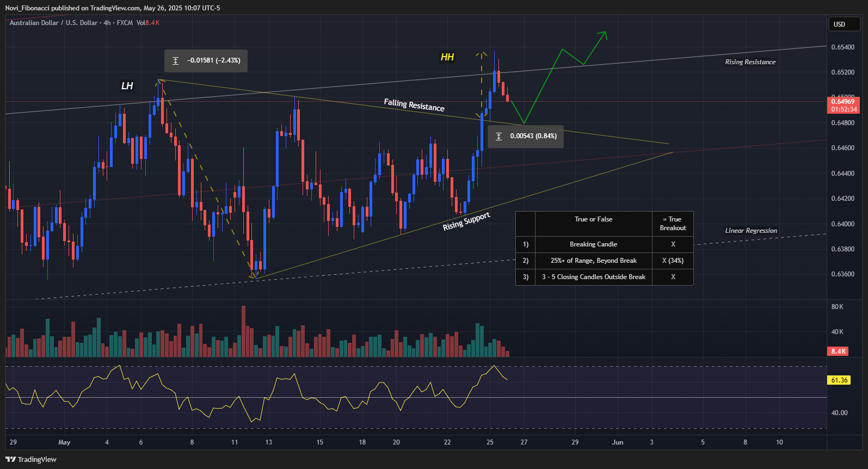Click the = True Breakout header cell
868x469 pixels.
(x=673, y=224)
